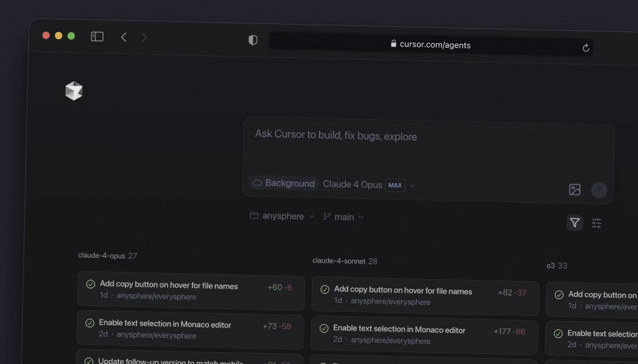Click the lock icon in address bar
The image size is (638, 364).
(393, 43)
